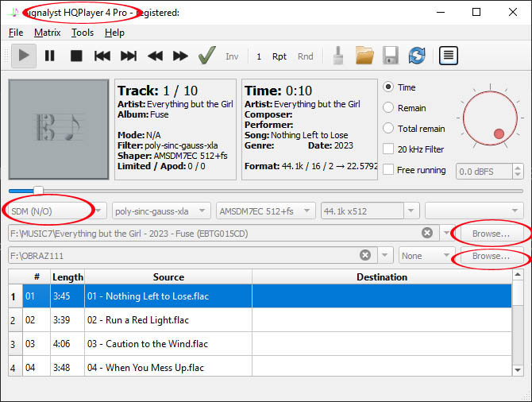The image size is (532, 402).
Task: Open the AMSDM7EC 512+fs shaper dropdown
Action: pyautogui.click(x=266, y=211)
